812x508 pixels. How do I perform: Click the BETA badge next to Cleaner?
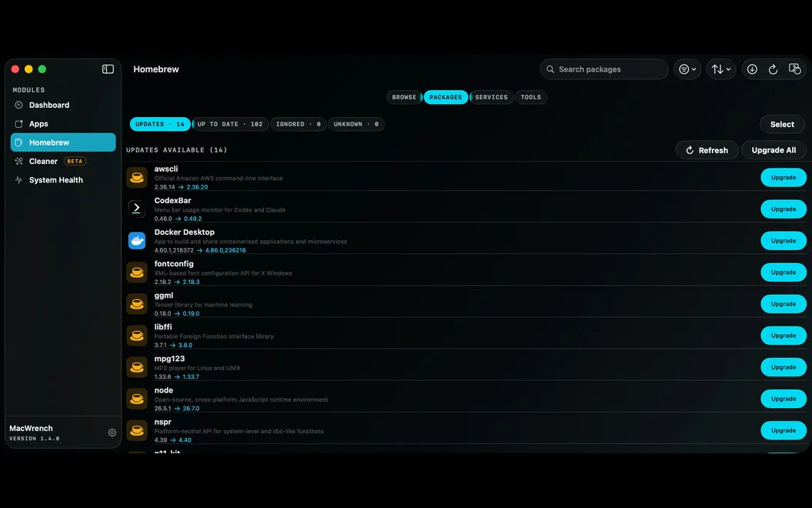pyautogui.click(x=75, y=161)
